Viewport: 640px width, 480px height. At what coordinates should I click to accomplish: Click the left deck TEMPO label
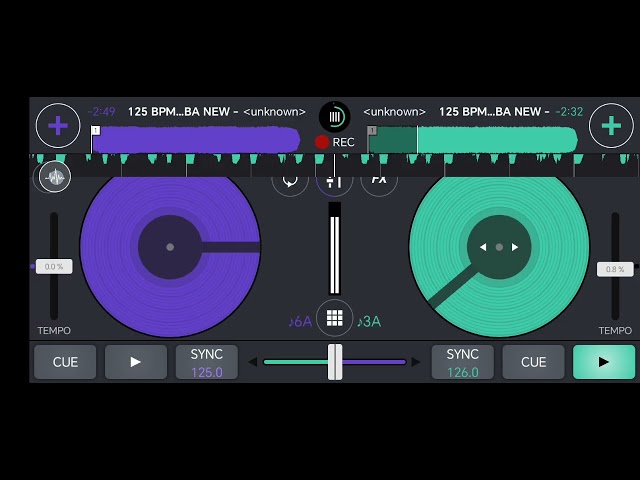(x=54, y=330)
